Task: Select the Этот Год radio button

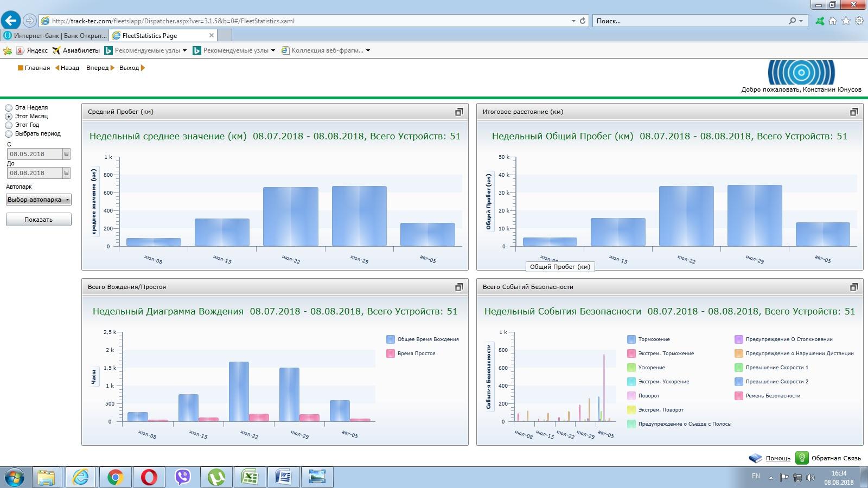Action: [9, 125]
